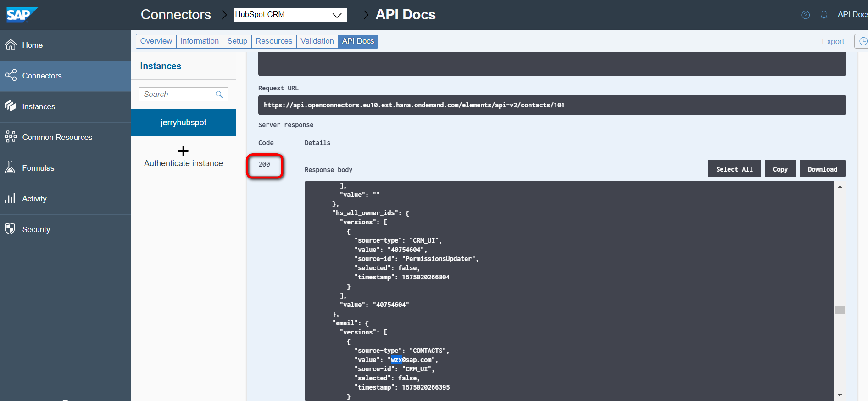Click the timestamp 1575020266804 value
Viewport: 868px width, 401px height.
426,277
